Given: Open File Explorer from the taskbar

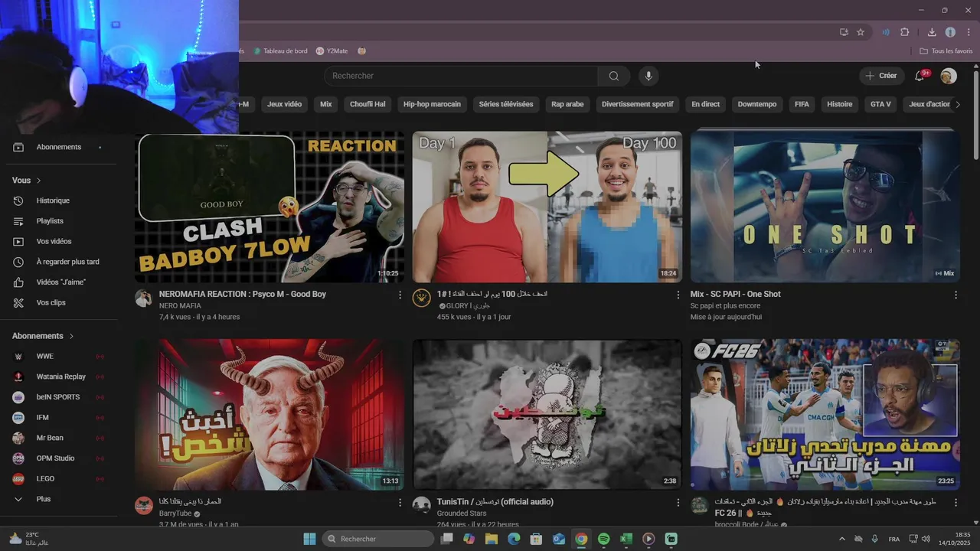Looking at the screenshot, I should pos(491,539).
